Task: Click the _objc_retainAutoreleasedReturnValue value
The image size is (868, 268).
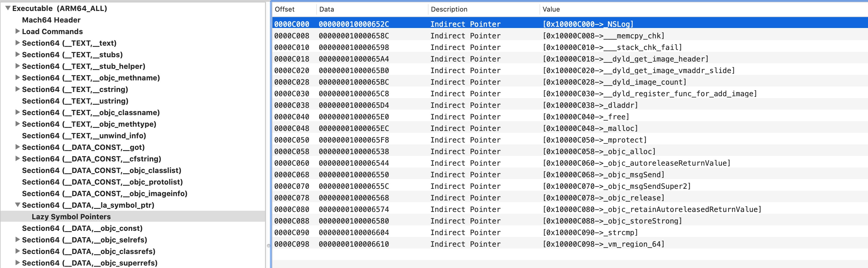Action: click(x=652, y=209)
